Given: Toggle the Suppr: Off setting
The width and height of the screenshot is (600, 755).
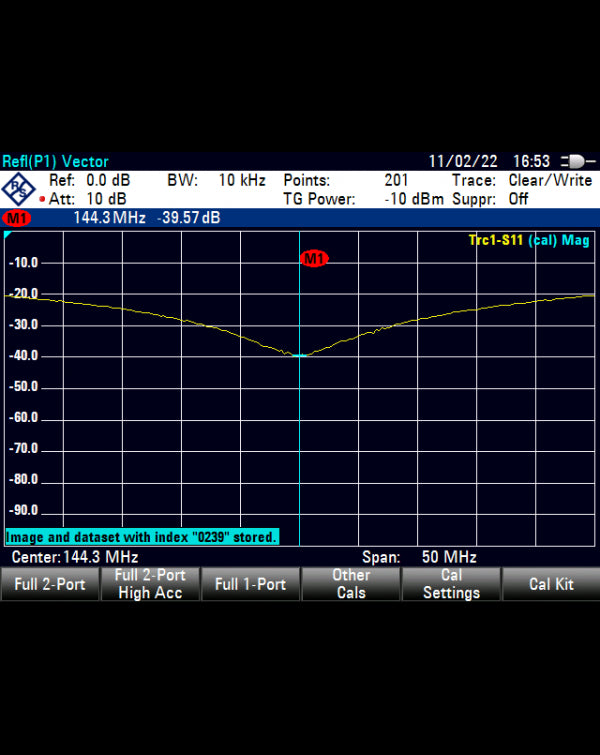Looking at the screenshot, I should point(518,199).
